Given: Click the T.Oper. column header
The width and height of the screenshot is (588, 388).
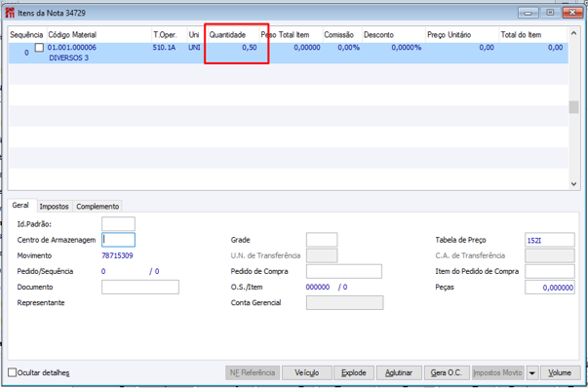Looking at the screenshot, I should [x=170, y=35].
